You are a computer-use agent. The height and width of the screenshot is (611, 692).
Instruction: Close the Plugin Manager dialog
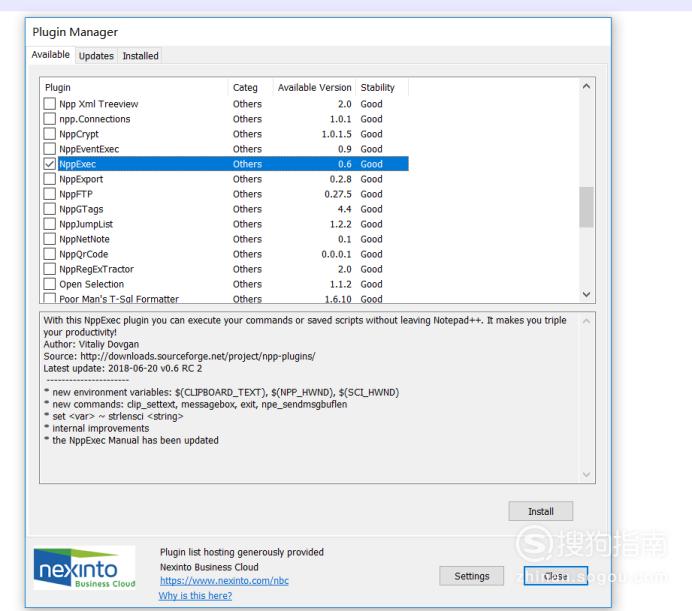[x=556, y=576]
